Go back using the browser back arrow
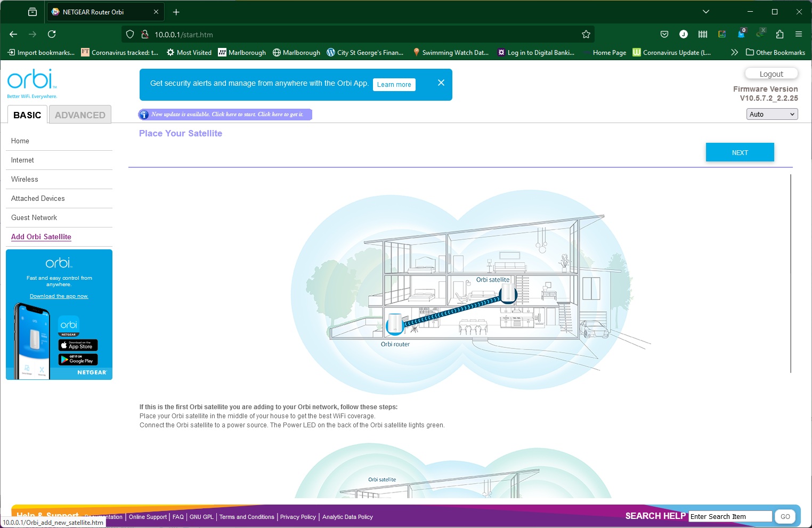This screenshot has height=528, width=812. click(x=13, y=34)
